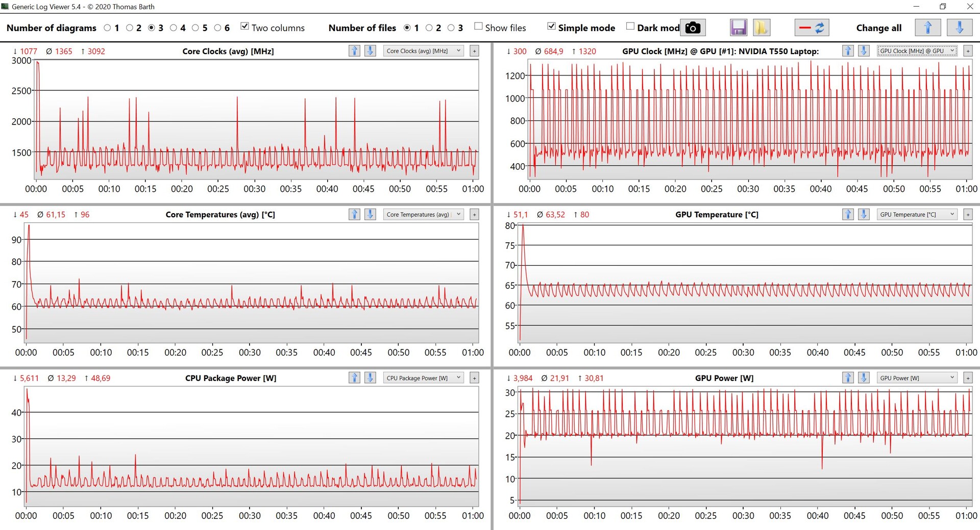Click up arrow for GPU Power diagram

(848, 377)
